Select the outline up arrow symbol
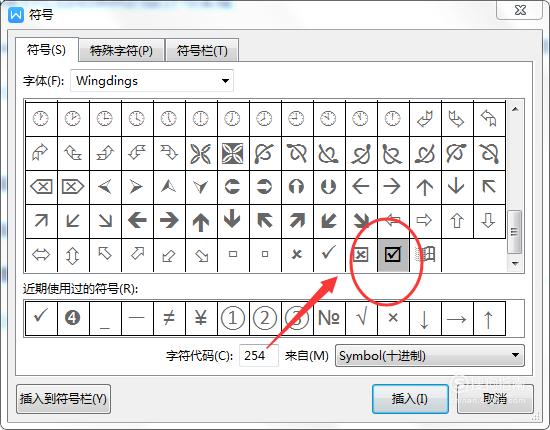The height and width of the screenshot is (430, 550). (x=457, y=221)
